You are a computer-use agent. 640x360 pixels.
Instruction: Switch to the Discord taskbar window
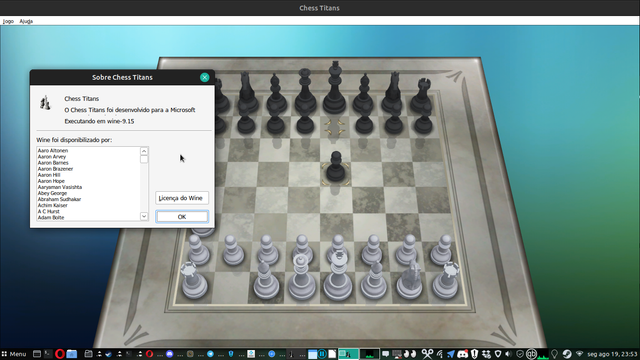[x=169, y=354]
